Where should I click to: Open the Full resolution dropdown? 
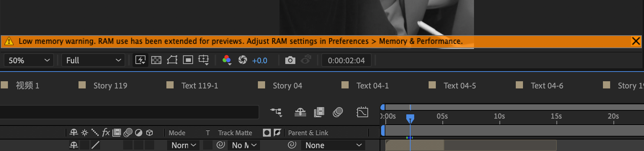pos(93,60)
